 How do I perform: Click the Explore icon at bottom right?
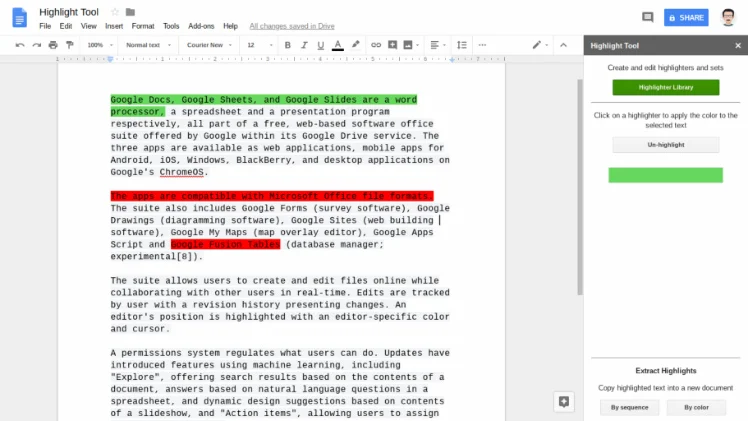[x=563, y=401]
